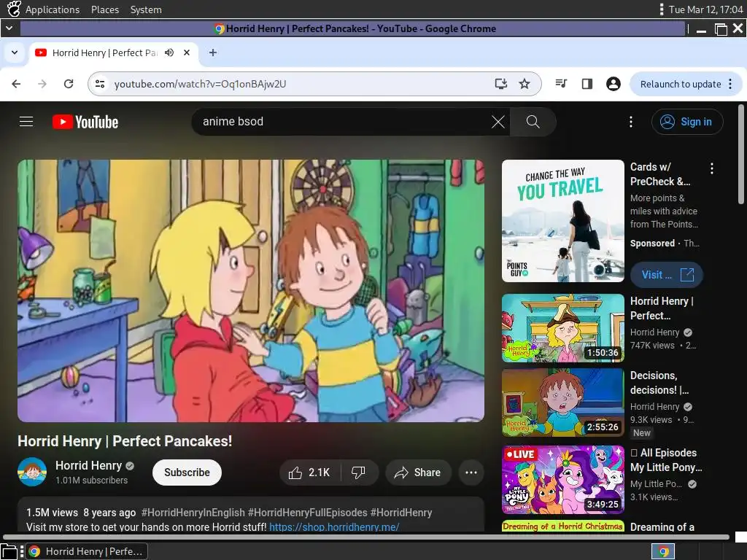
Task: Open the #HorridHenry hashtag
Action: 401,513
